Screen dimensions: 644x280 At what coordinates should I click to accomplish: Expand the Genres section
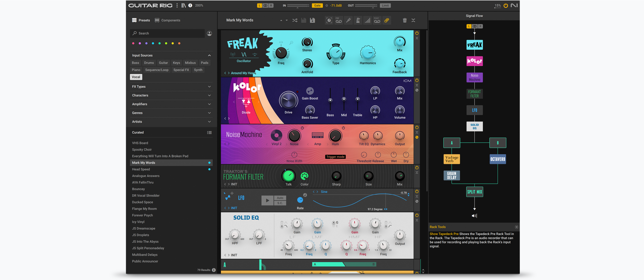tap(210, 113)
